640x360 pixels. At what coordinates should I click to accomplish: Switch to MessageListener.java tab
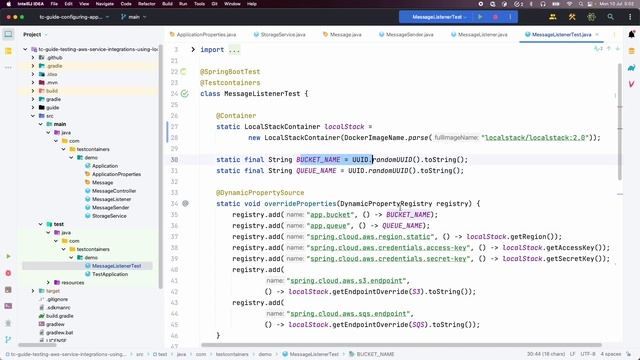click(x=479, y=35)
